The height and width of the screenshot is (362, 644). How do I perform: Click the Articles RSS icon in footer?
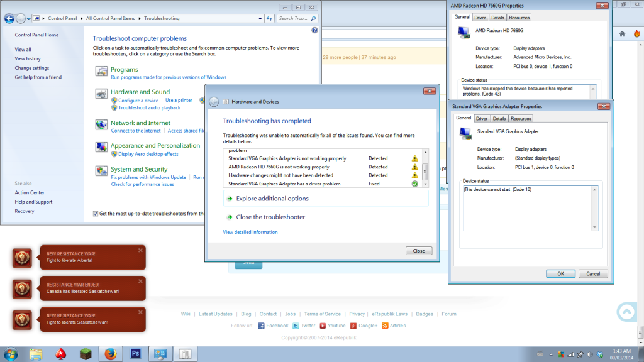pyautogui.click(x=385, y=326)
